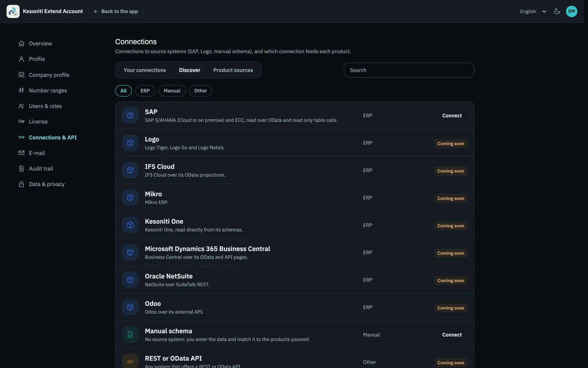The height and width of the screenshot is (368, 588).
Task: Open the English language dropdown
Action: click(x=533, y=11)
